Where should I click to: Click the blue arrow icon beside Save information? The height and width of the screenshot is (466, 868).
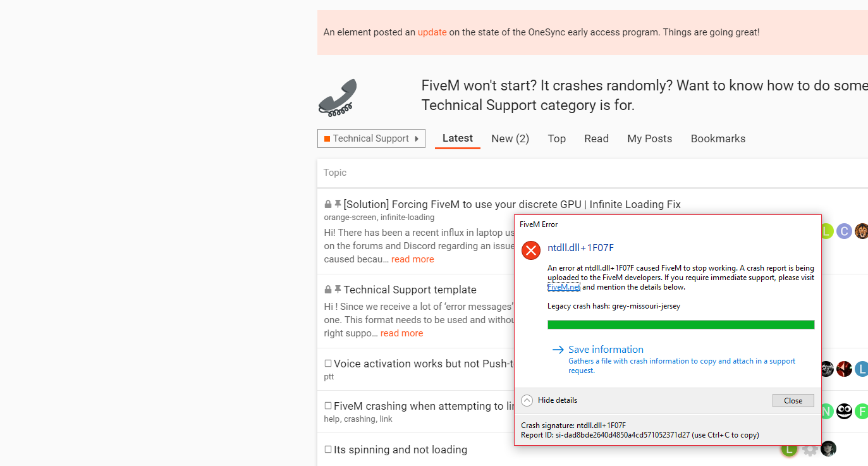558,350
